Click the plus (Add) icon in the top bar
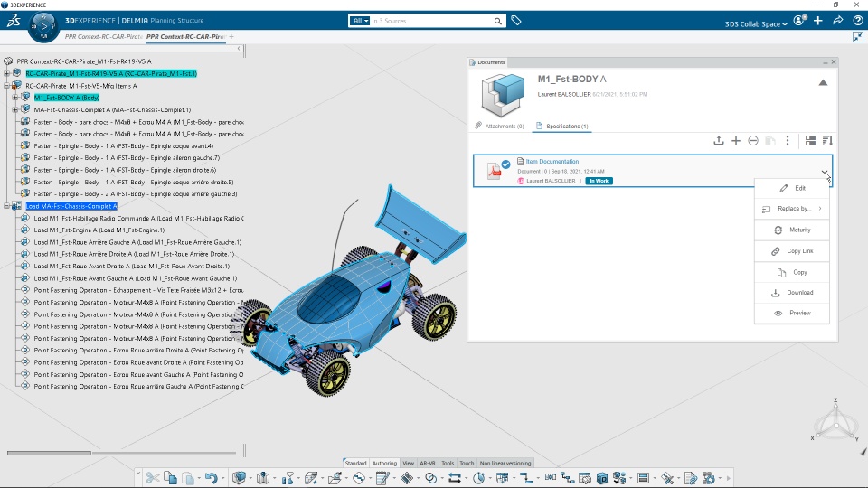 pyautogui.click(x=818, y=21)
